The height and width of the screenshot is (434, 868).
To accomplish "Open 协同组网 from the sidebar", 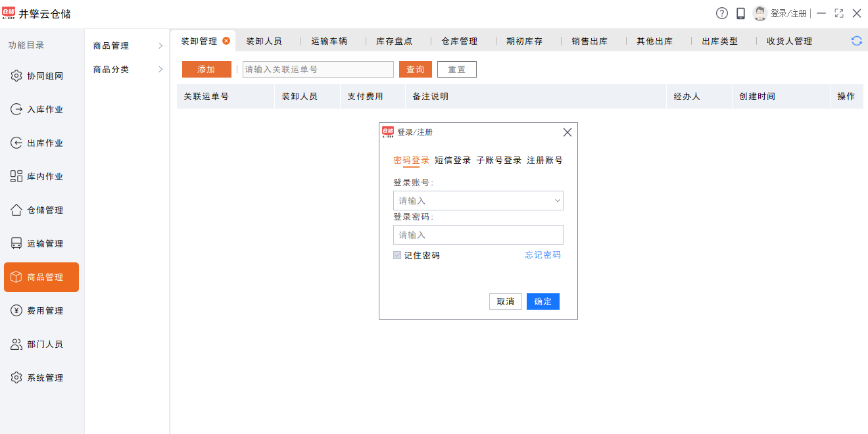I will click(45, 76).
